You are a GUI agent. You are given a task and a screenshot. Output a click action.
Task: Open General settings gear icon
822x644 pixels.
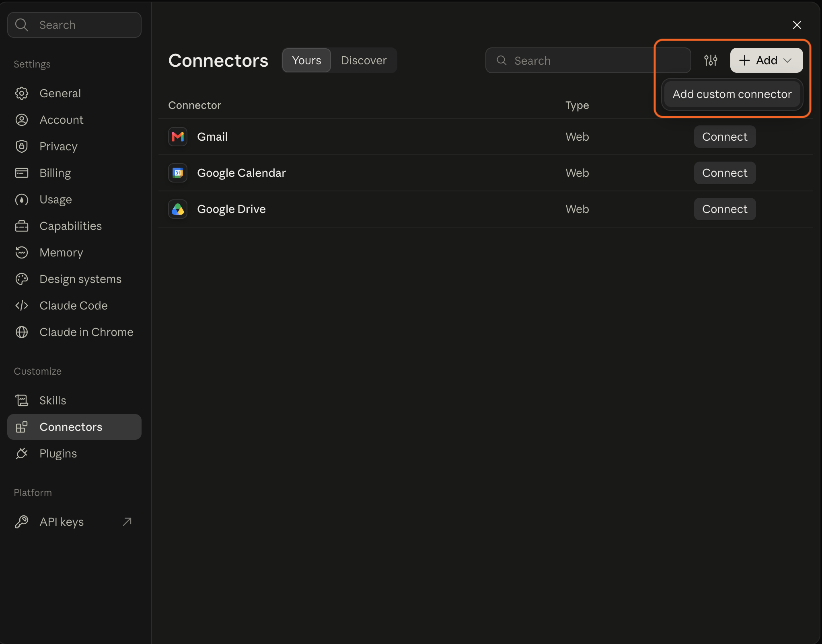click(x=22, y=93)
